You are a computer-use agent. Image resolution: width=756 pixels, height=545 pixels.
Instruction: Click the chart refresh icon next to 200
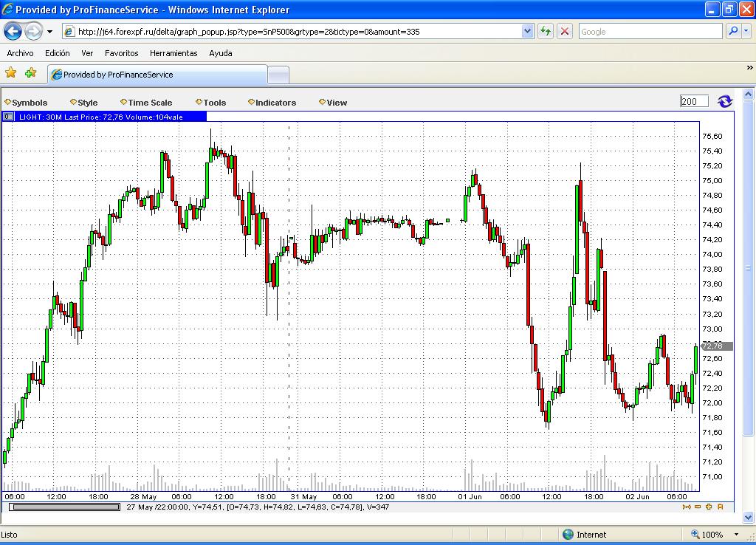click(x=725, y=101)
